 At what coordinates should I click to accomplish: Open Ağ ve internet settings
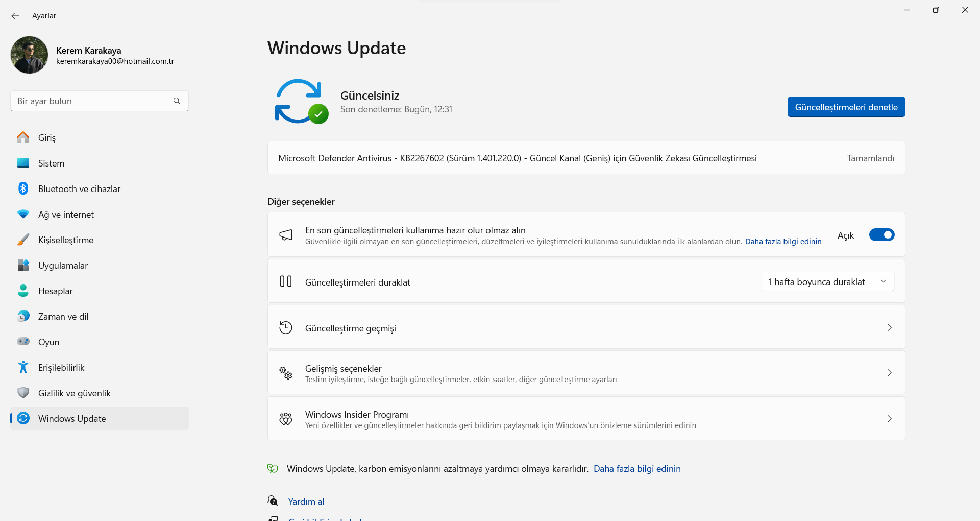[x=100, y=214]
